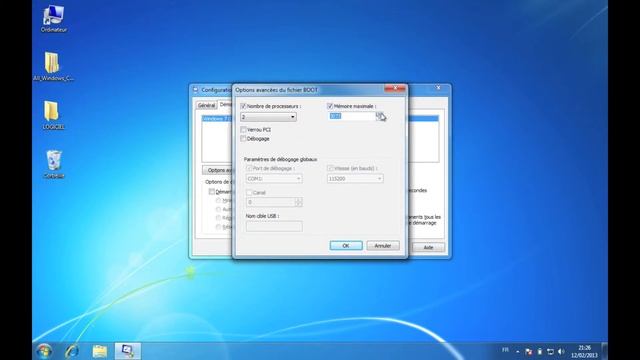The height and width of the screenshot is (360, 640).
Task: Open the 115200 baud rate dropdown
Action: [355, 179]
